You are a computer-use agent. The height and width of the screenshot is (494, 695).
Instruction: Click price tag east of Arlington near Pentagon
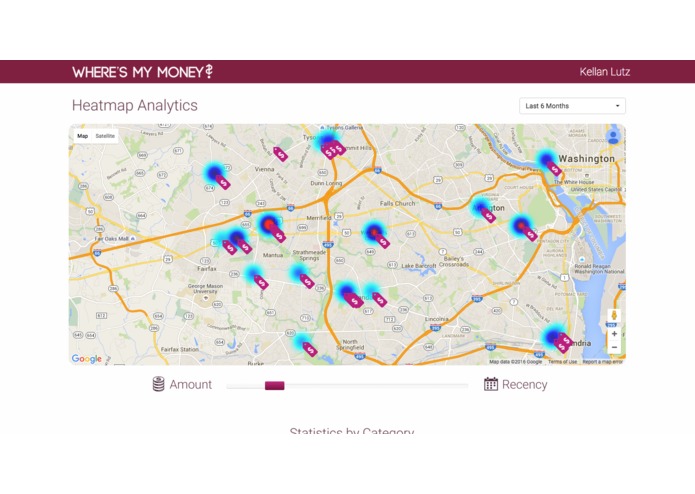(530, 234)
